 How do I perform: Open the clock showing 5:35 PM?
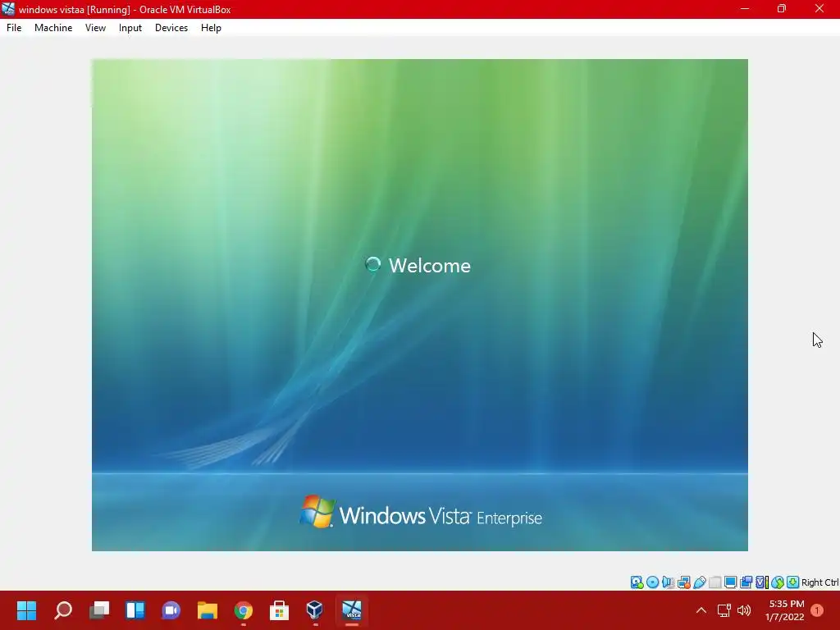[785, 610]
